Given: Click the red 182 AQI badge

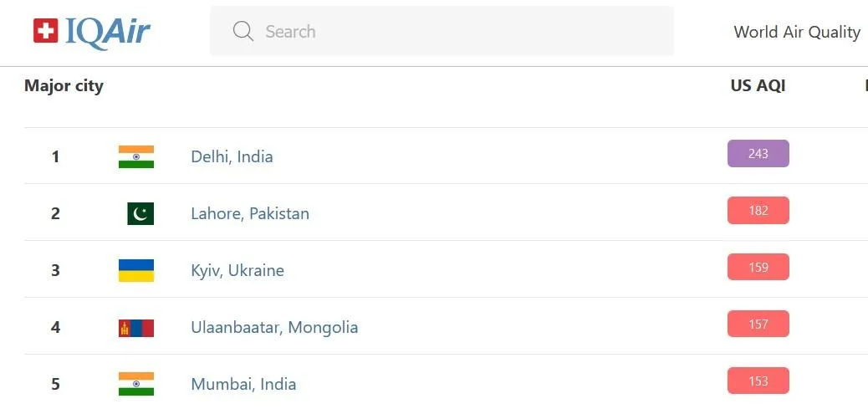Looking at the screenshot, I should point(758,211).
